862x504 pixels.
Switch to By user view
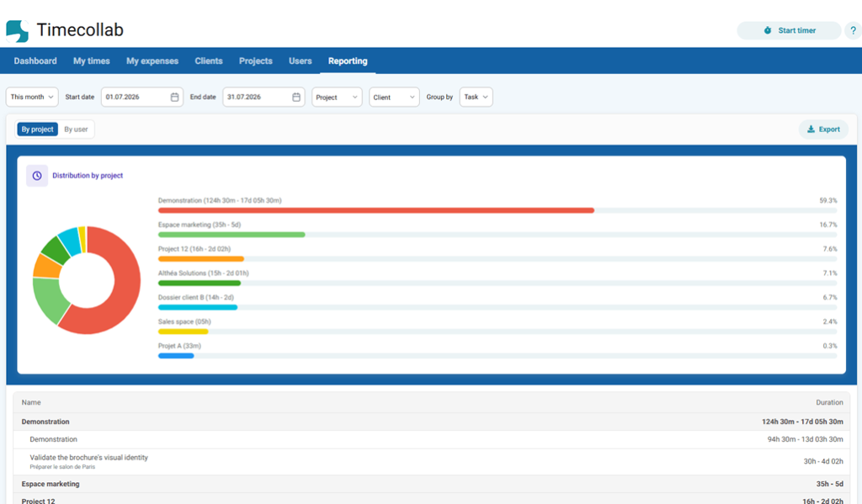point(76,130)
